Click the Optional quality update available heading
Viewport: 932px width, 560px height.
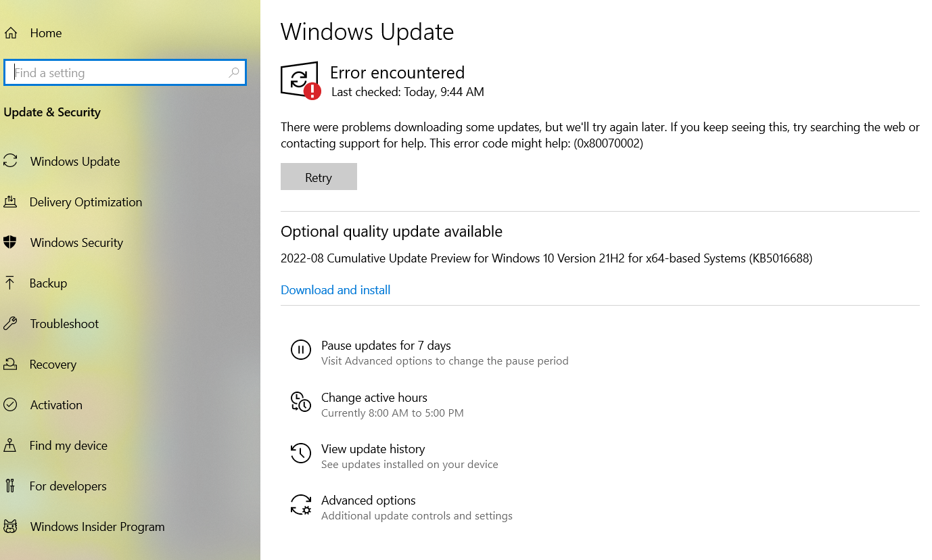[392, 231]
